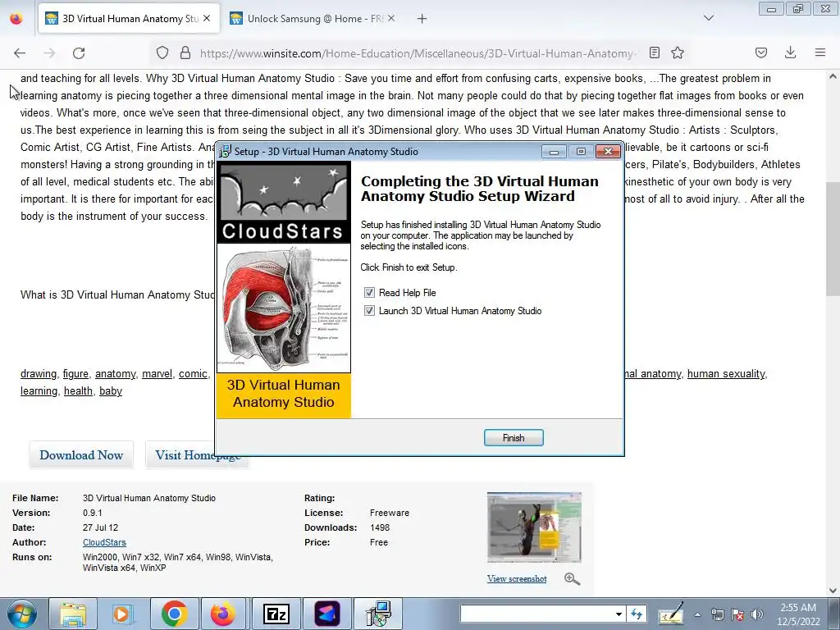Open media player taskbar icon
Viewport: 840px width, 630px height.
pos(122,614)
